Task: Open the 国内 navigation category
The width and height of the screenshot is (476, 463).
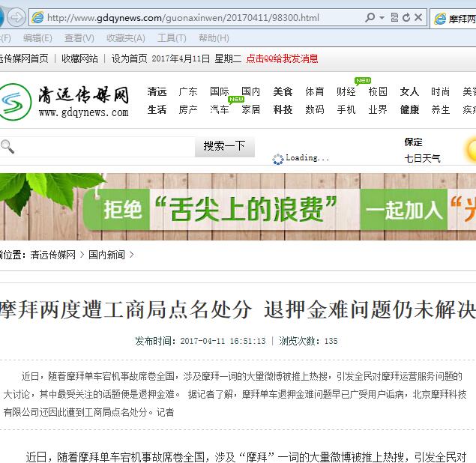Action: pos(251,91)
